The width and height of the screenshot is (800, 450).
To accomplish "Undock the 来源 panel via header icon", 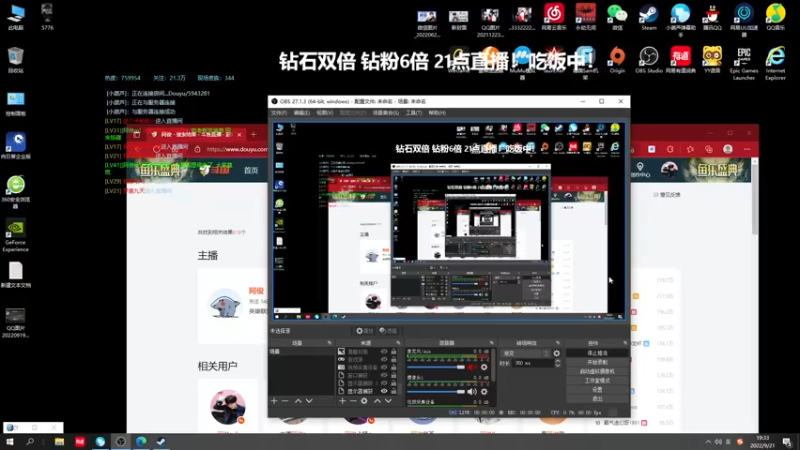I will tap(398, 343).
